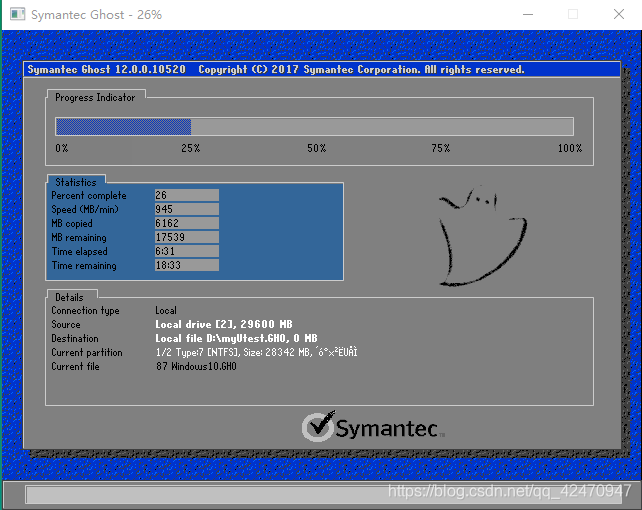Click the 100% progress scale label
The image size is (642, 510).
click(570, 148)
